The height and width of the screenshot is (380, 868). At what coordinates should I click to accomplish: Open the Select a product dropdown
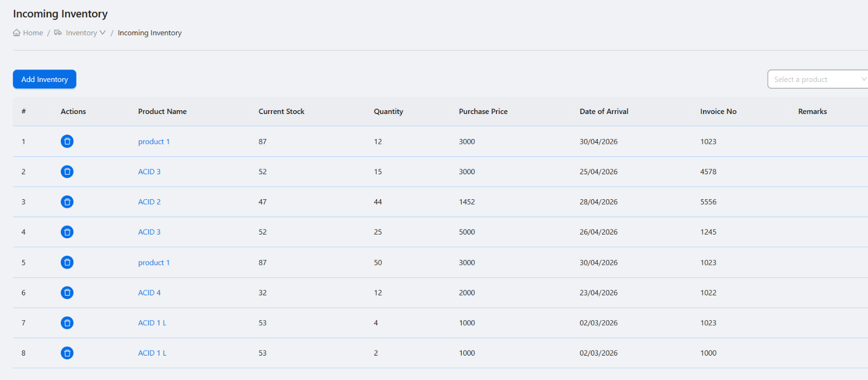pyautogui.click(x=818, y=79)
